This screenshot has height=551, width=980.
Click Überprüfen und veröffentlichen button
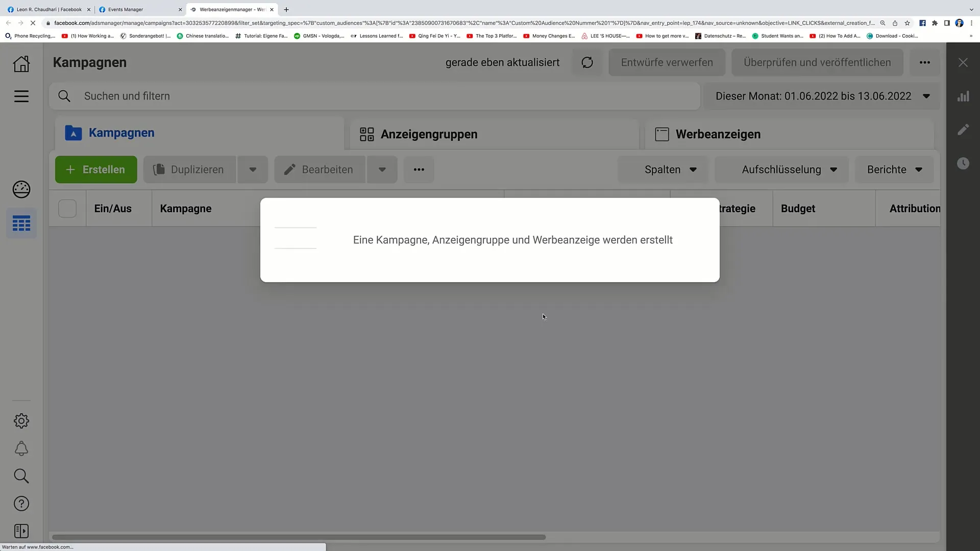coord(817,62)
